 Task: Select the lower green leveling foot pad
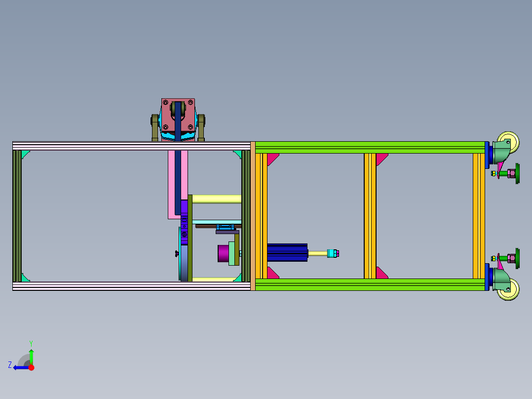point(517,258)
